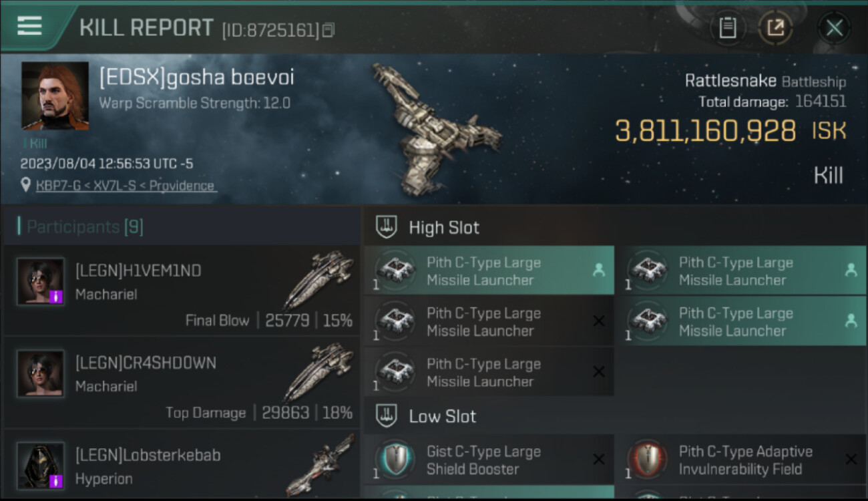Open Gist C-Type Large Shield Booster icon

396,460
